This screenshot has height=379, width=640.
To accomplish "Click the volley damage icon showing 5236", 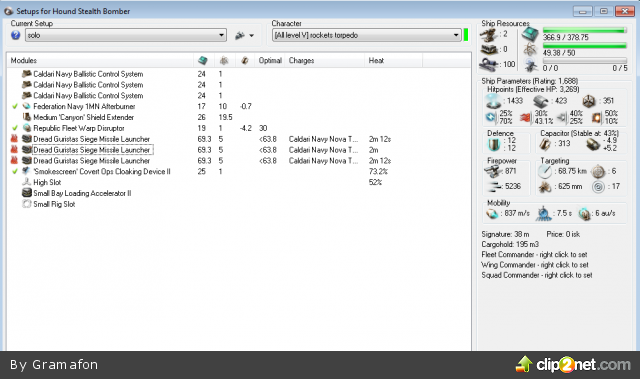I will [495, 187].
